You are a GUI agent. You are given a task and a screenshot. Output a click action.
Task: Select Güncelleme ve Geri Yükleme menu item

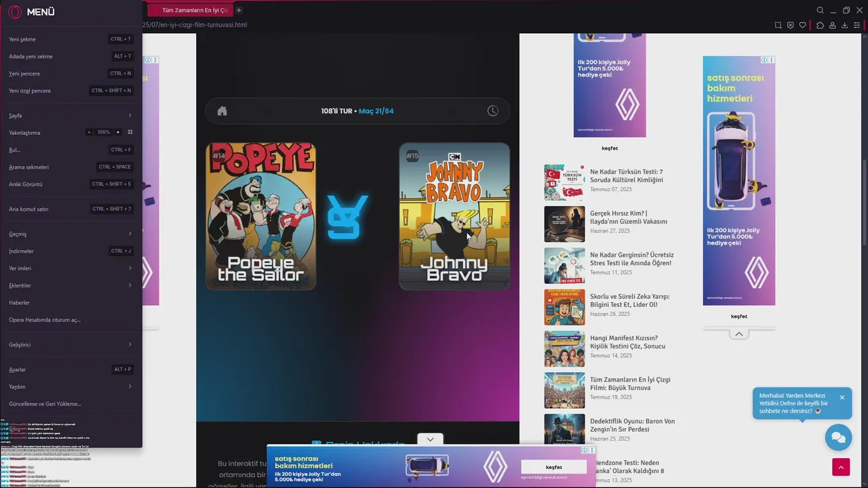(71, 404)
